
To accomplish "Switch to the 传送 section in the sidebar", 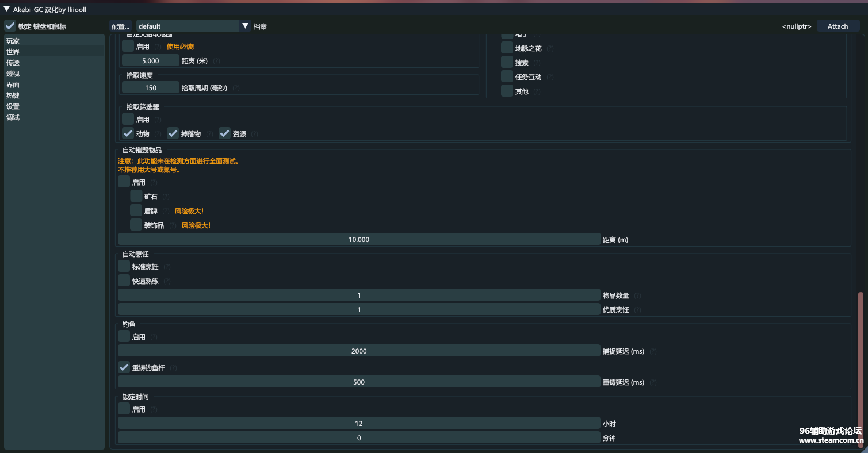I will (13, 63).
